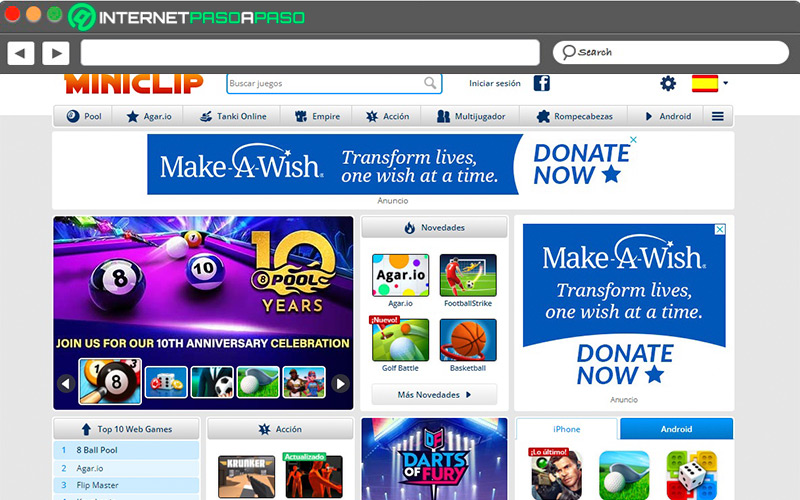This screenshot has height=500, width=800.
Task: Open the Empire menu item
Action: coord(317,116)
